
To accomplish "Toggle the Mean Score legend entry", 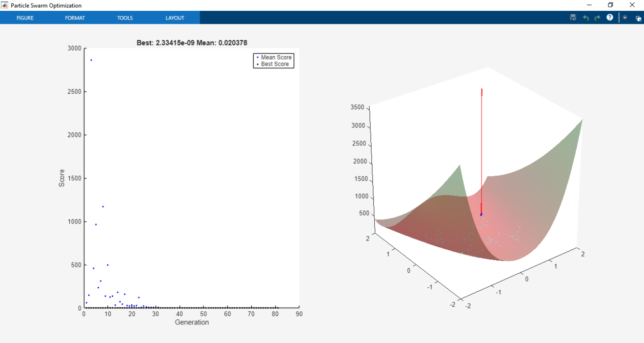I will tap(276, 57).
